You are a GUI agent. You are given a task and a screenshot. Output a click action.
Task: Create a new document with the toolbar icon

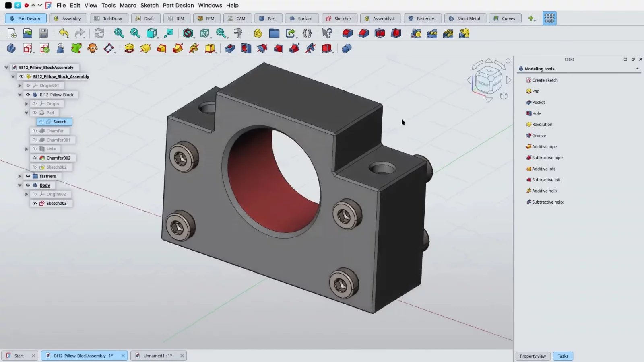point(12,33)
